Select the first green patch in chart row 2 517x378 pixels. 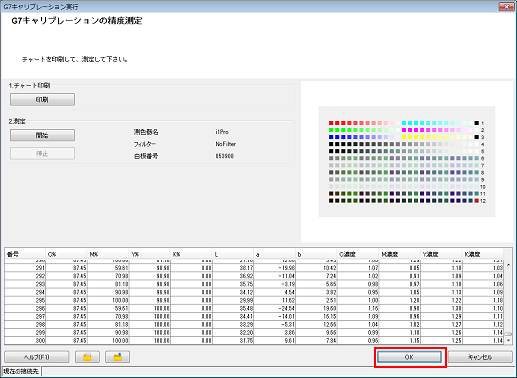point(331,130)
